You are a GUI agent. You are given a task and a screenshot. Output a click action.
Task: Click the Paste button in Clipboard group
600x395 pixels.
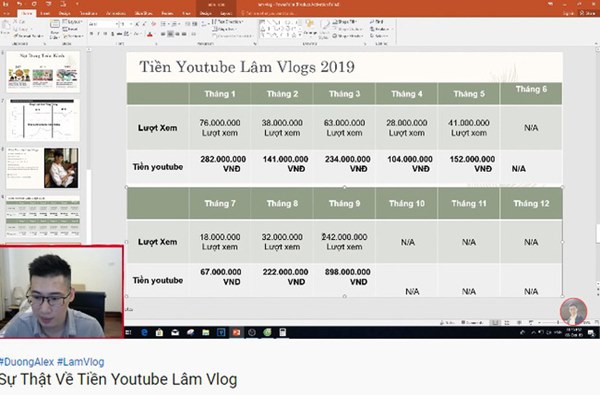tap(6, 28)
